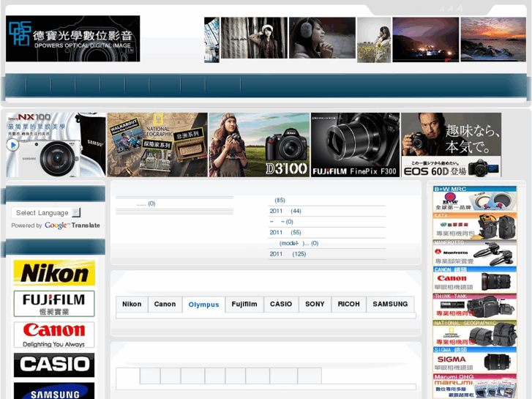
Task: Click the Dpowers Optical Digital Image logo
Action: [72, 38]
